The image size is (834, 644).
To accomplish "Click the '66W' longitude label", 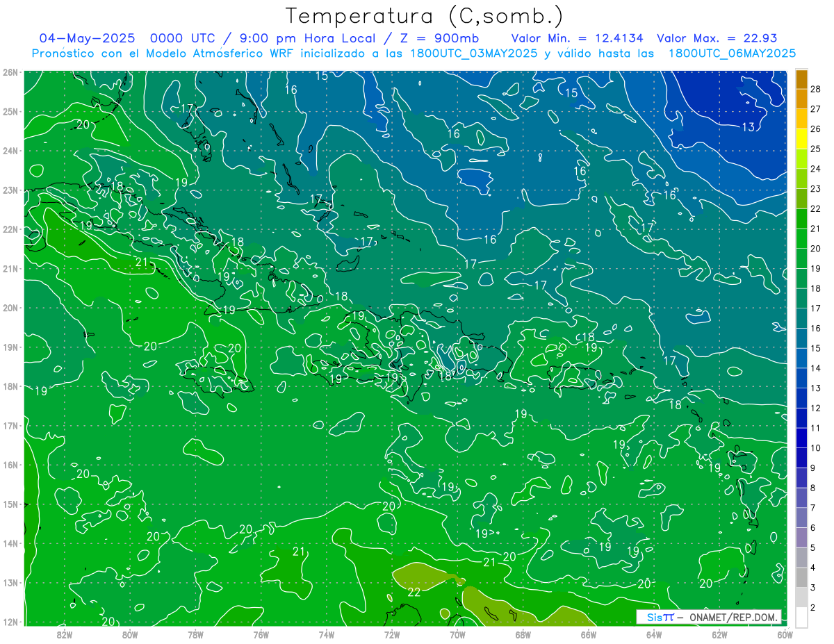I will 589,634.
